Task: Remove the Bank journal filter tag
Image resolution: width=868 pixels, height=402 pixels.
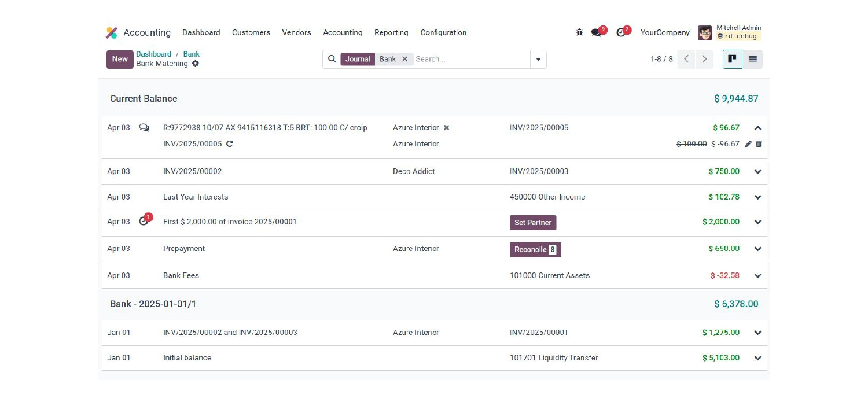Action: [404, 59]
